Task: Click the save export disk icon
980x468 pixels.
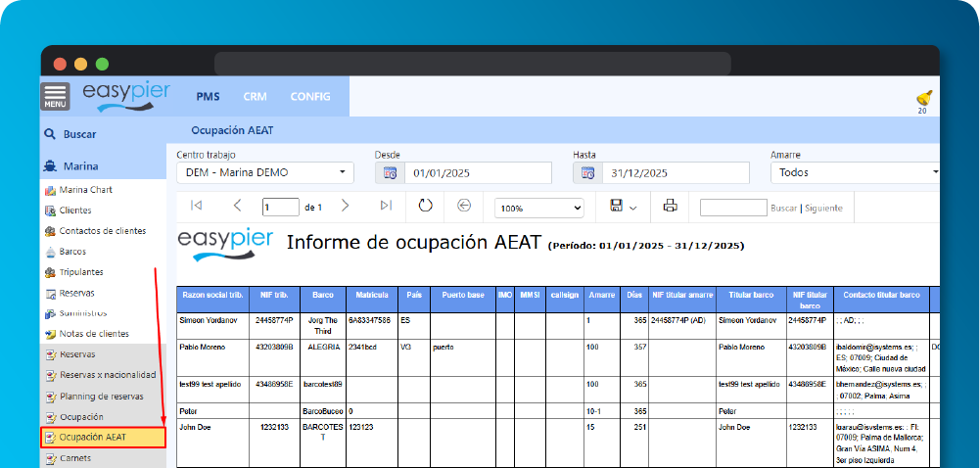Action: point(616,206)
